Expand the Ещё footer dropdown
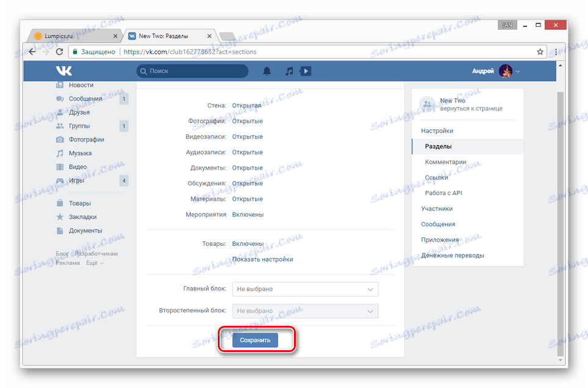Viewport: 588px width, 388px height. click(95, 263)
